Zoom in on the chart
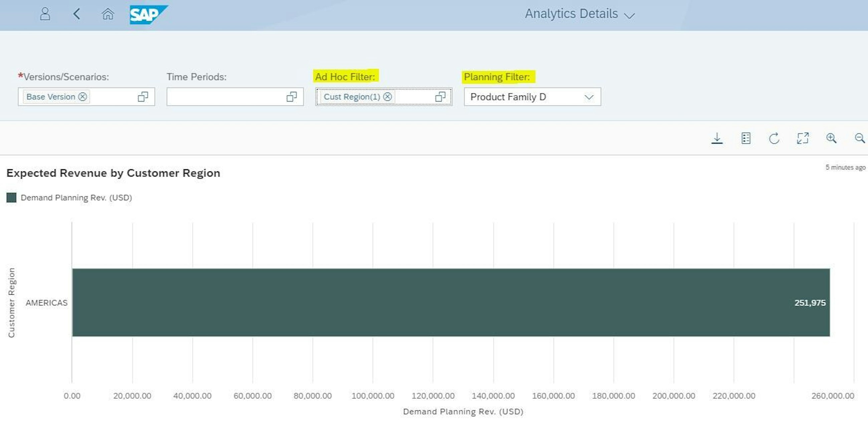The height and width of the screenshot is (433, 868). click(x=832, y=138)
